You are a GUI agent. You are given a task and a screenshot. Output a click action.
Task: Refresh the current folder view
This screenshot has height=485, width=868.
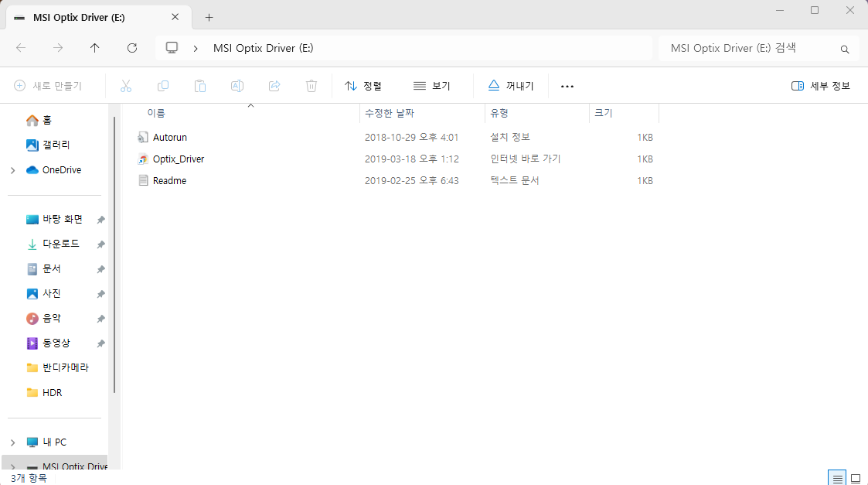[132, 48]
